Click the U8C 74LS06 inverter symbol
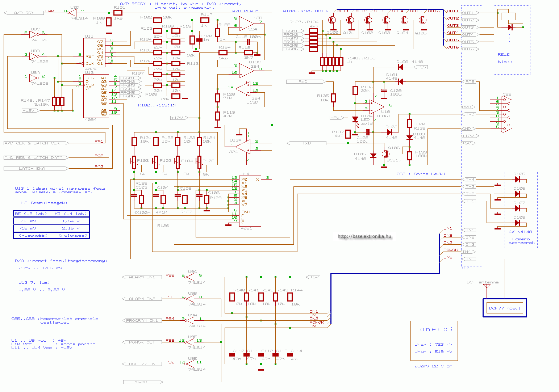 coord(34,34)
